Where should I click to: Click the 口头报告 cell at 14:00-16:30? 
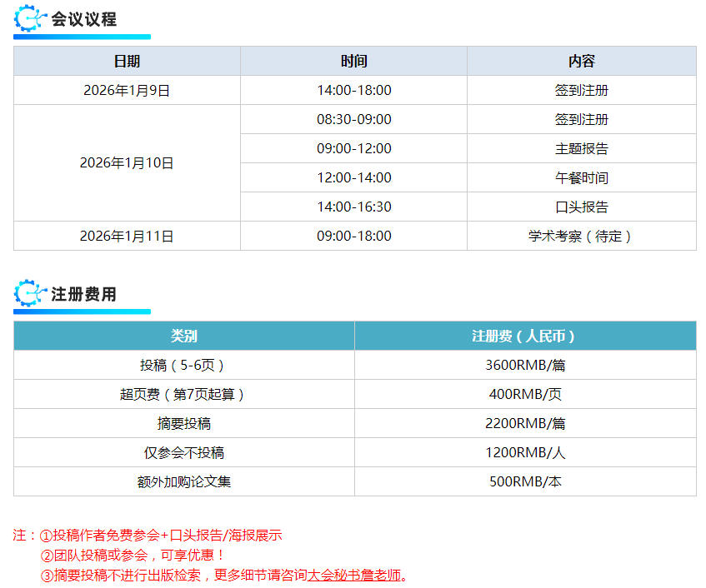point(581,207)
